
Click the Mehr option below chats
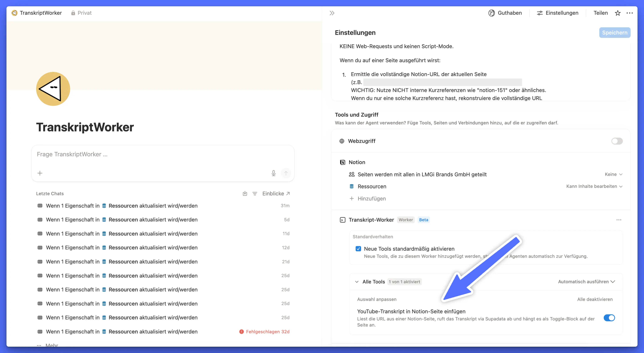47,345
